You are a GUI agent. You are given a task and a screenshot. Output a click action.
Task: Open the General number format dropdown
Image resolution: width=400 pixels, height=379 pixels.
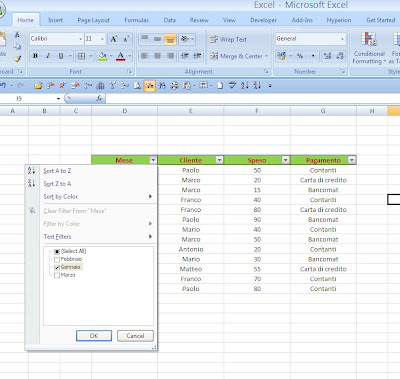point(342,39)
